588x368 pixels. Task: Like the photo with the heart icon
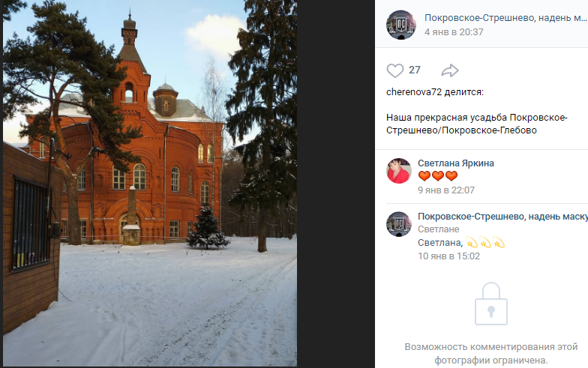(394, 70)
